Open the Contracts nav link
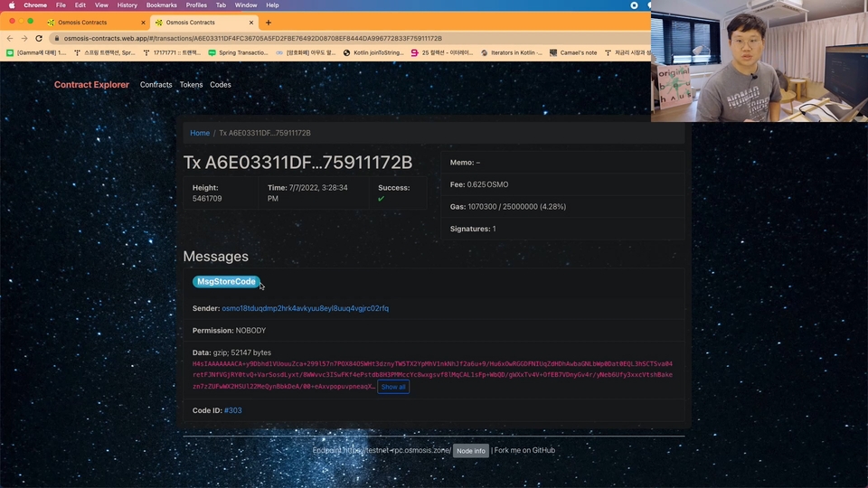The width and height of the screenshot is (868, 488). 156,85
